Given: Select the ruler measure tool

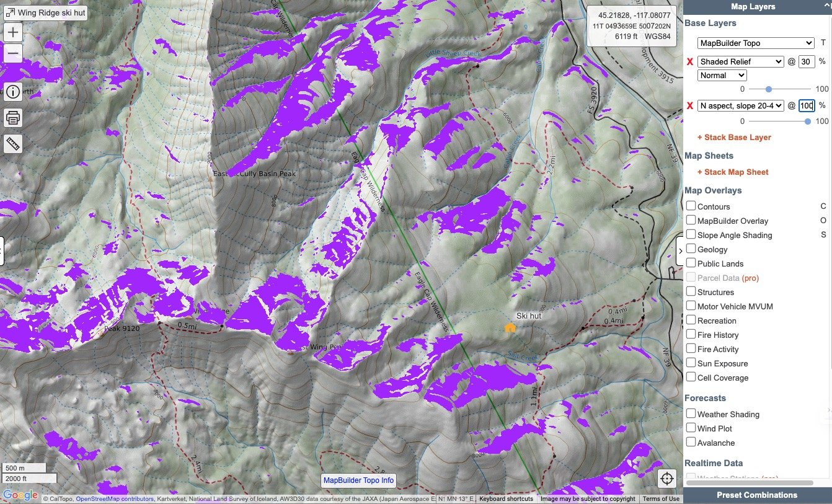Looking at the screenshot, I should 13,144.
